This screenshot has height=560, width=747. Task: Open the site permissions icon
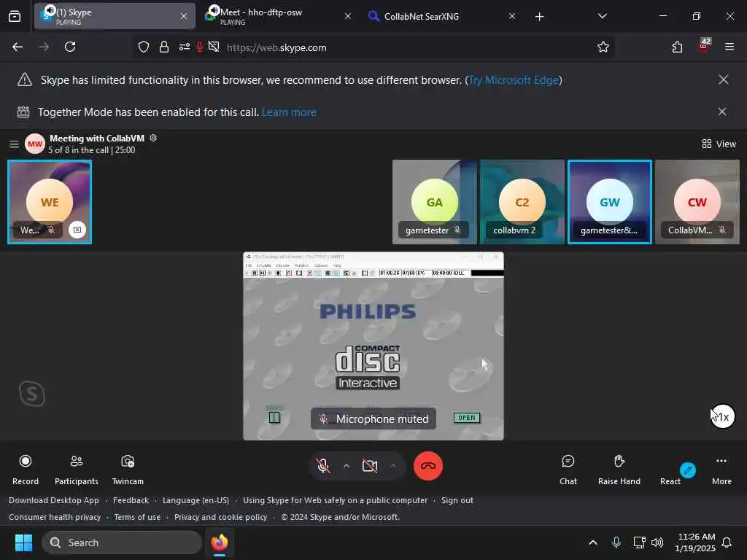(x=185, y=47)
